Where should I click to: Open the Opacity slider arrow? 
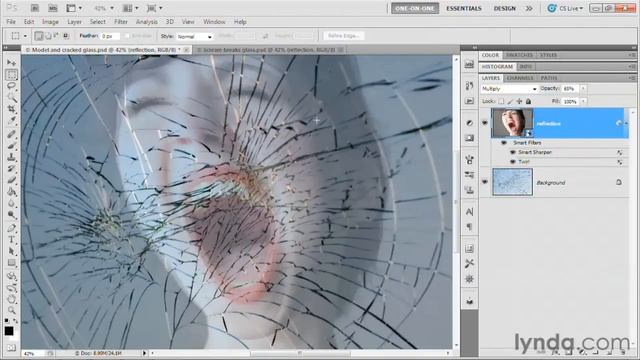click(x=583, y=89)
